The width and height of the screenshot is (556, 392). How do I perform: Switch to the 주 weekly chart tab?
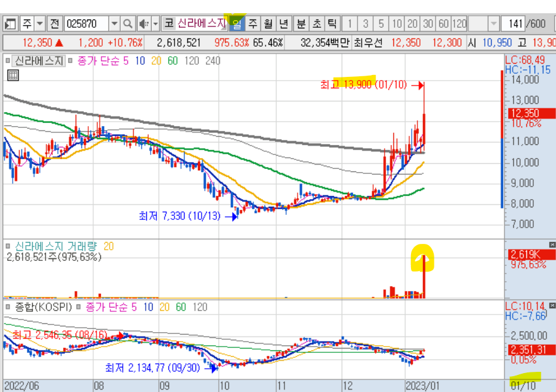tap(252, 24)
